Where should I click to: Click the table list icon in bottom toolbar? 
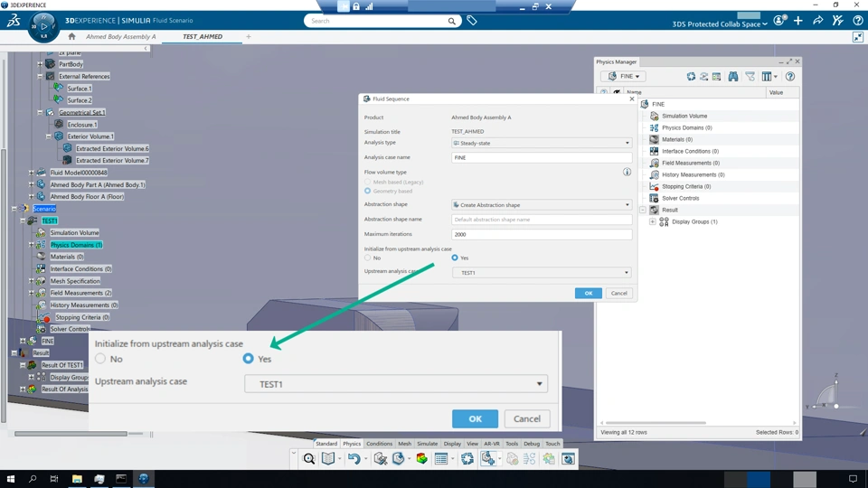click(x=441, y=459)
